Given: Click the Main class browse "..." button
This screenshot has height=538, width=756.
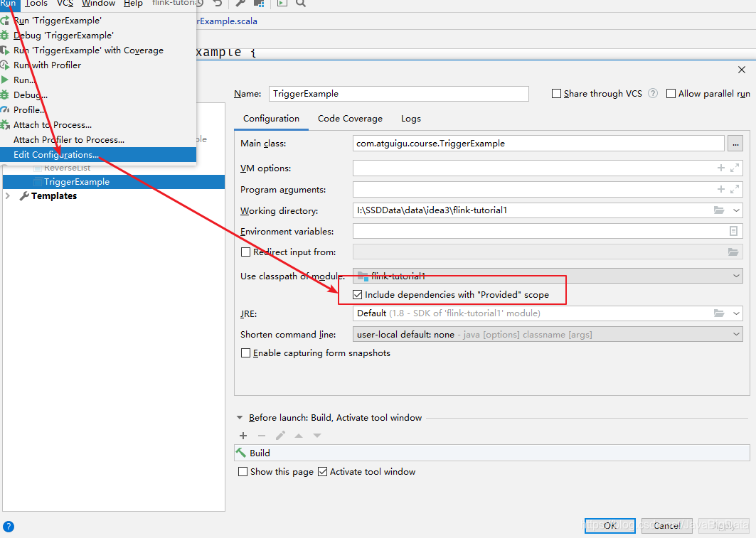Looking at the screenshot, I should tap(735, 143).
